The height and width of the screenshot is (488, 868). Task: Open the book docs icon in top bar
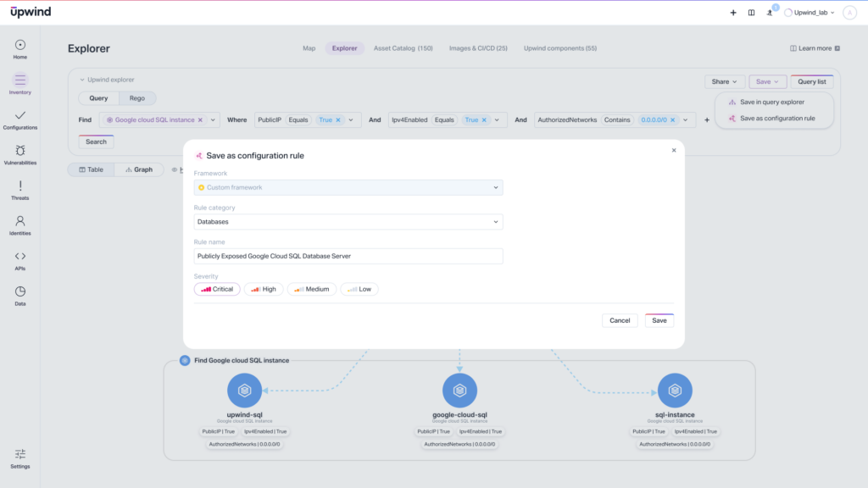751,13
